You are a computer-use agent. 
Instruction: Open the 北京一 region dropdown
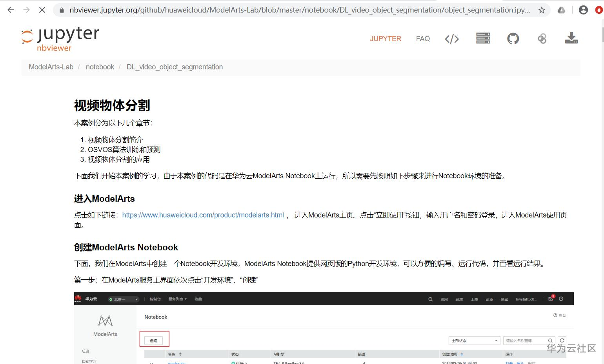coord(124,299)
